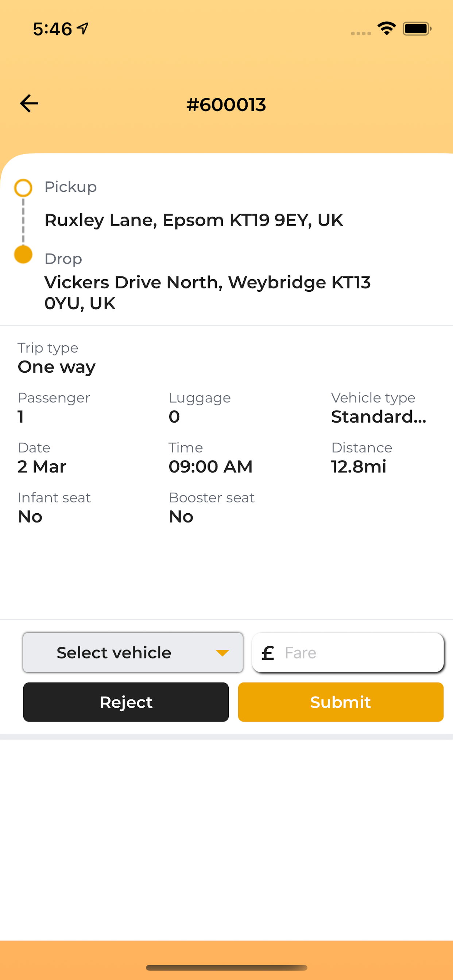Tap the back arrow icon
The image size is (453, 980).
pos(29,104)
